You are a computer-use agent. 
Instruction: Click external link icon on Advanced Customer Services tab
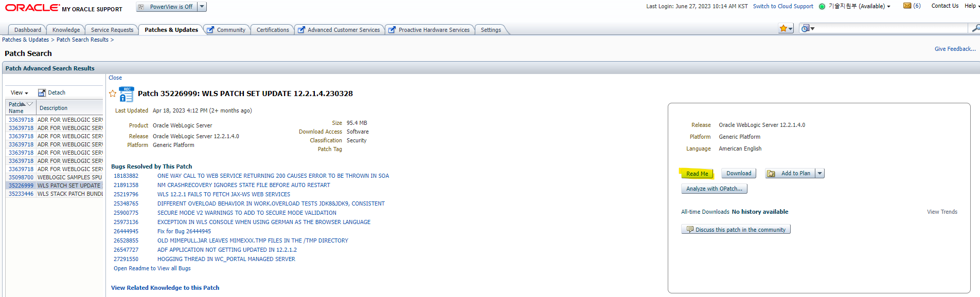(301, 30)
